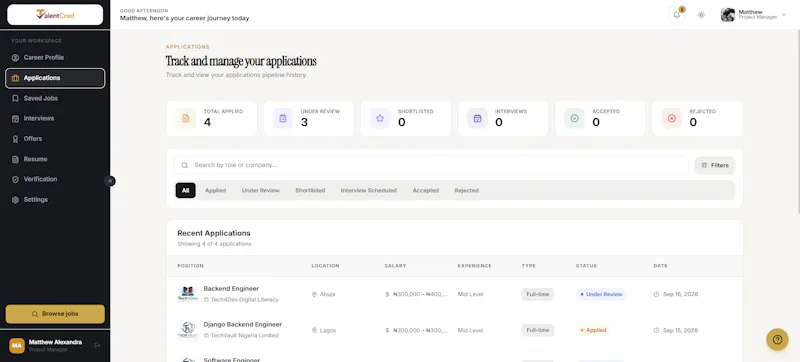Go to Interviews section
The height and width of the screenshot is (362, 800).
click(55, 118)
